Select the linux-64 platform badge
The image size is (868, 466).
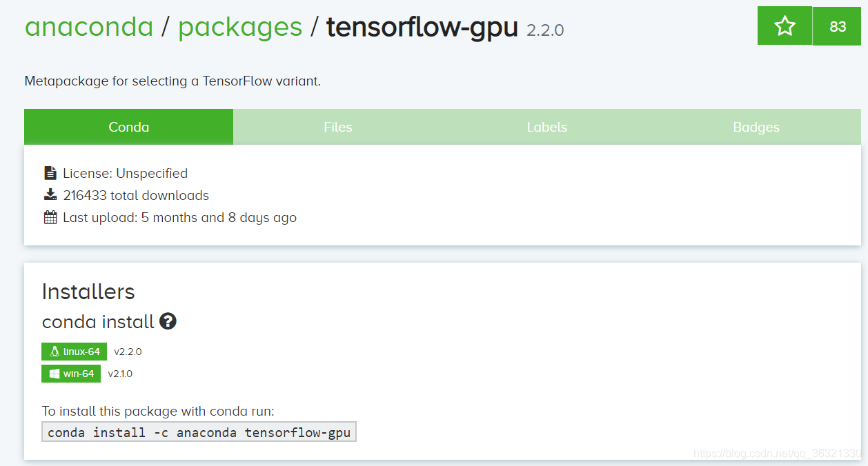point(75,352)
